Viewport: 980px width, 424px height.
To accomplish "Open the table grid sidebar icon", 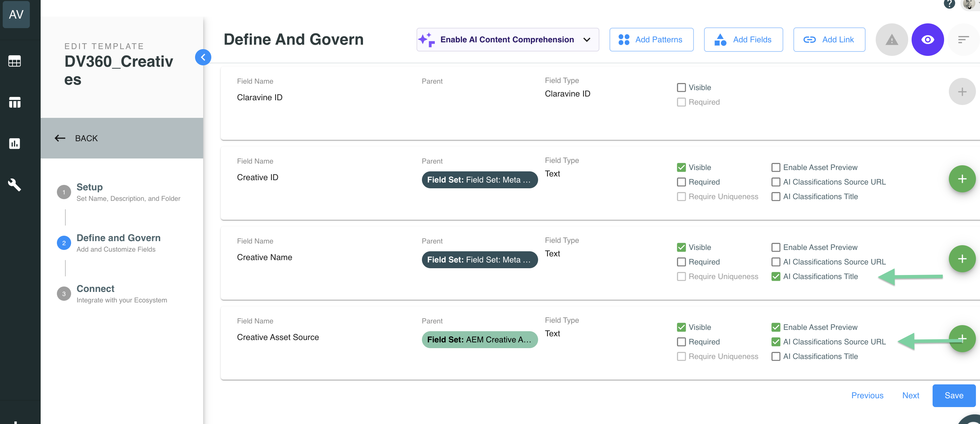I will [x=15, y=61].
